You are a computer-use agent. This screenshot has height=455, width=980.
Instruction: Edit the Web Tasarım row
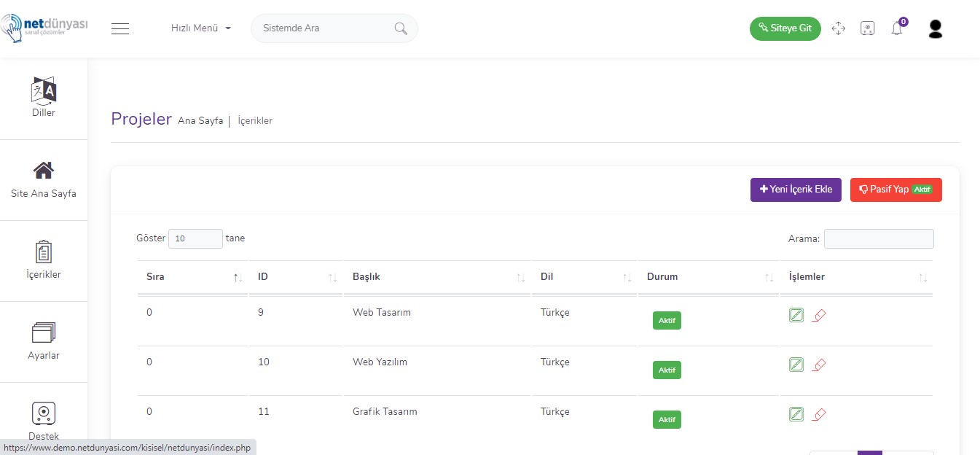point(796,315)
